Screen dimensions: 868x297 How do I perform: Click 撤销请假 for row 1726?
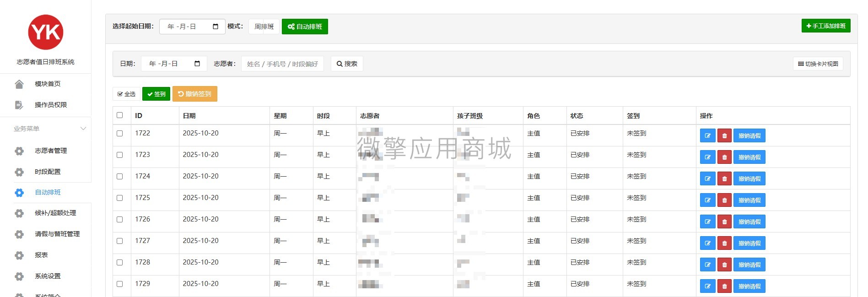click(x=749, y=221)
